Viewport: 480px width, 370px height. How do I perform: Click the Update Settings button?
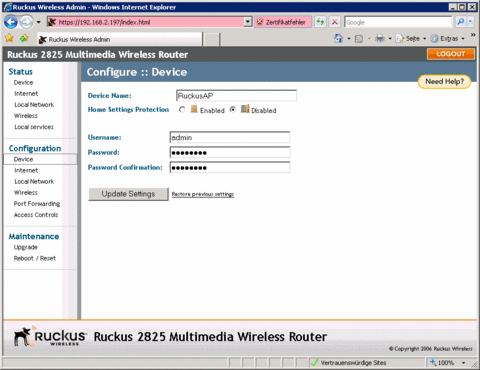point(128,194)
